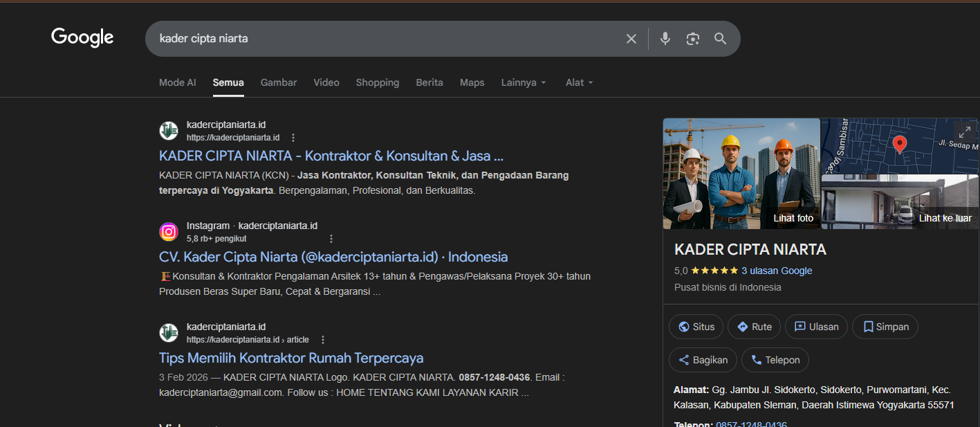Open the 'CV. Kader Cipta Niarta (@kaderciptaniarta.id)' link

point(333,257)
